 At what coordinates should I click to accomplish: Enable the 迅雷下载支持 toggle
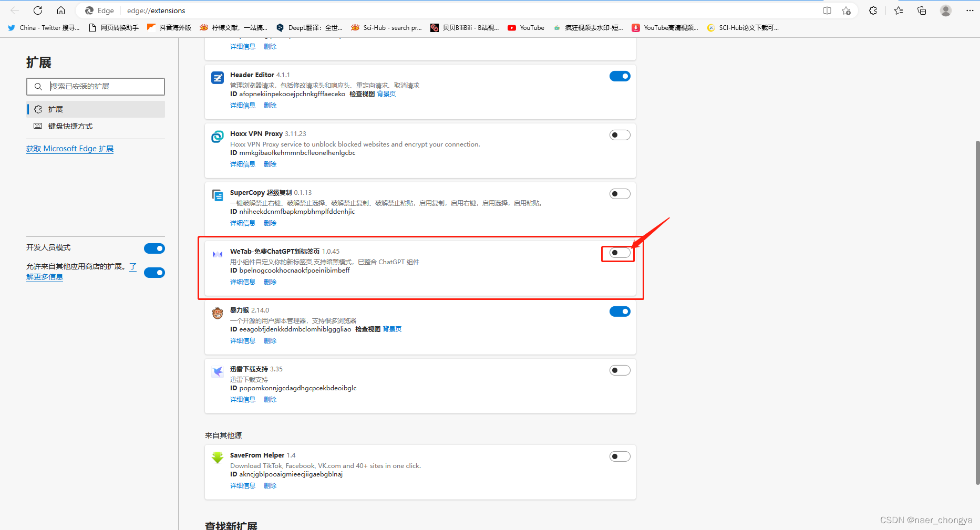pos(620,370)
